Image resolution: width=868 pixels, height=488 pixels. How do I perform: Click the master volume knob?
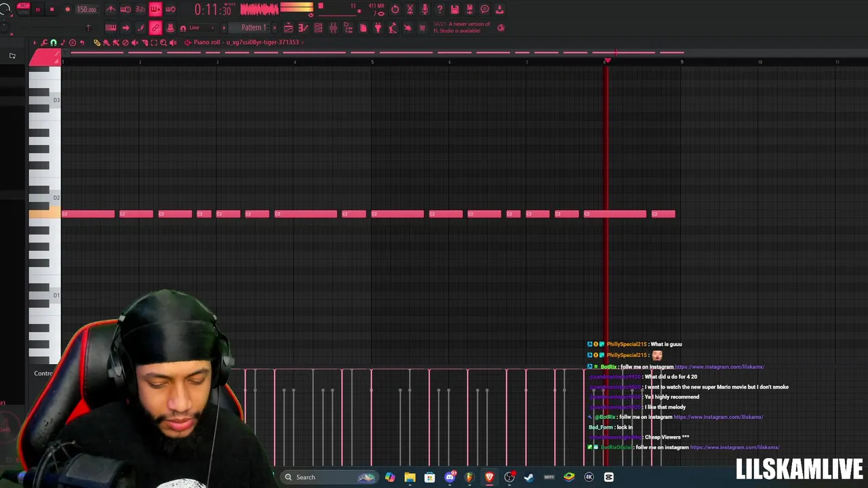5,8
